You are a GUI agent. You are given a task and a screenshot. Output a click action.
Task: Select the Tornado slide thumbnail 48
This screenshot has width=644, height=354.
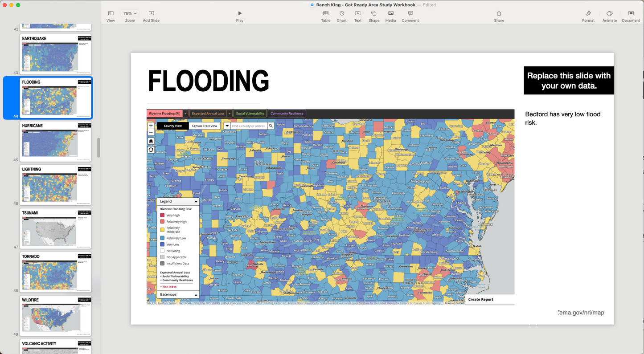[x=56, y=272]
